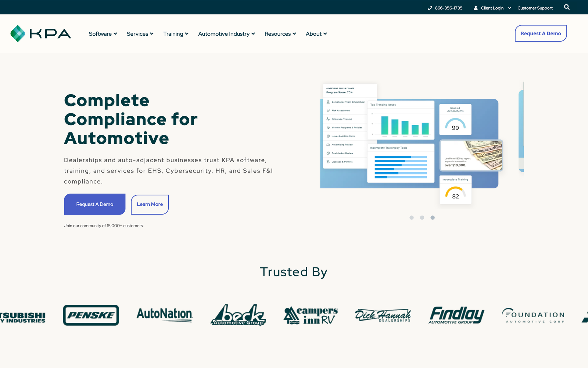Click the Incomplete Training 82 gauge

[x=455, y=190]
